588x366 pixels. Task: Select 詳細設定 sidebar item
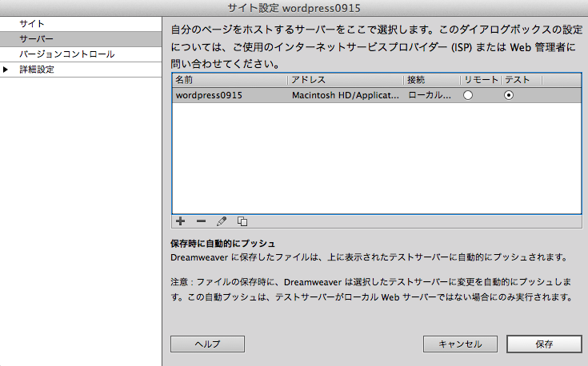pos(81,70)
